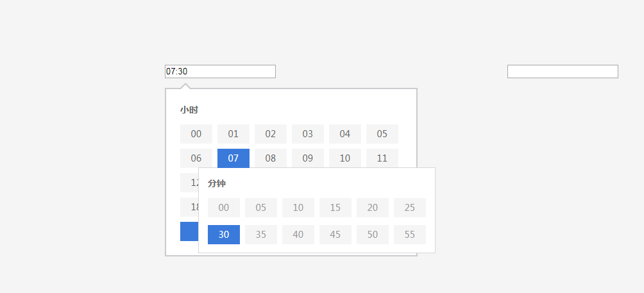
Task: Pick minute 45
Action: 335,234
